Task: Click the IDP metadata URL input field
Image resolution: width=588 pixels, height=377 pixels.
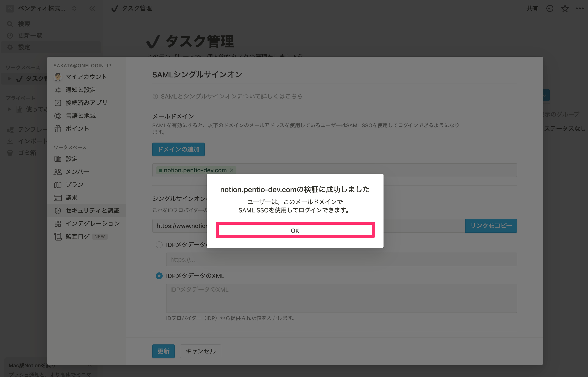Action: (x=341, y=259)
